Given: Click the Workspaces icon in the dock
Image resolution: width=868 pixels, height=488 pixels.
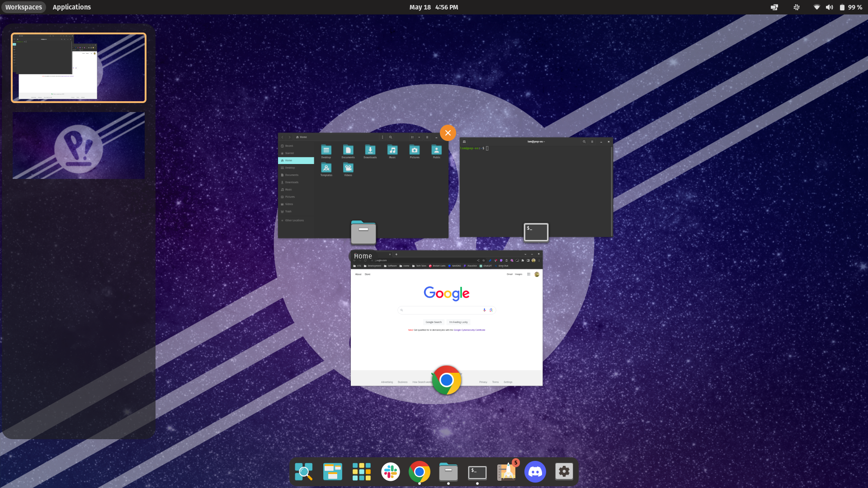Looking at the screenshot, I should point(333,472).
